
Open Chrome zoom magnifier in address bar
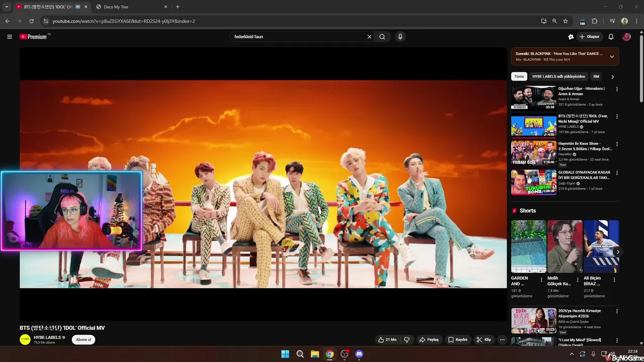pos(554,21)
